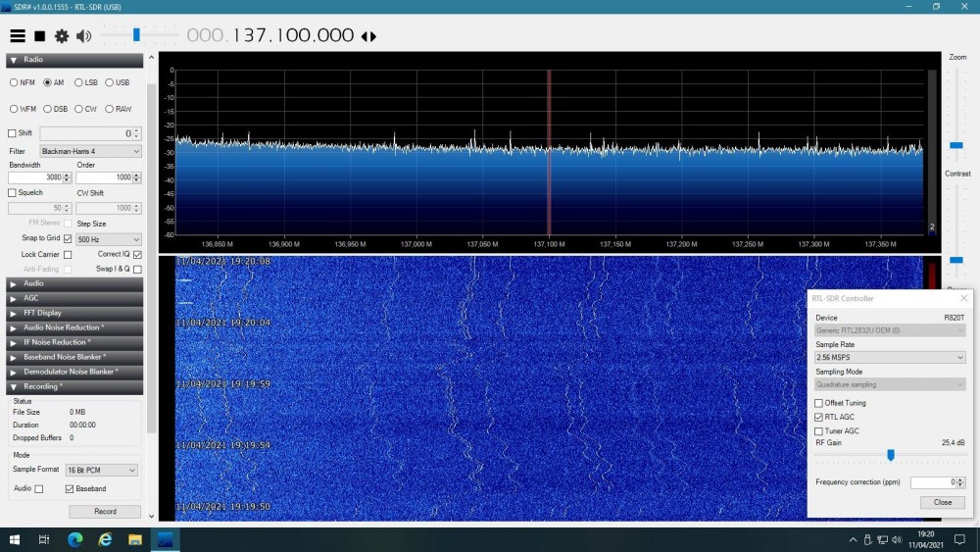
Task: Click the 137,100 M frequency axis label
Action: [549, 244]
